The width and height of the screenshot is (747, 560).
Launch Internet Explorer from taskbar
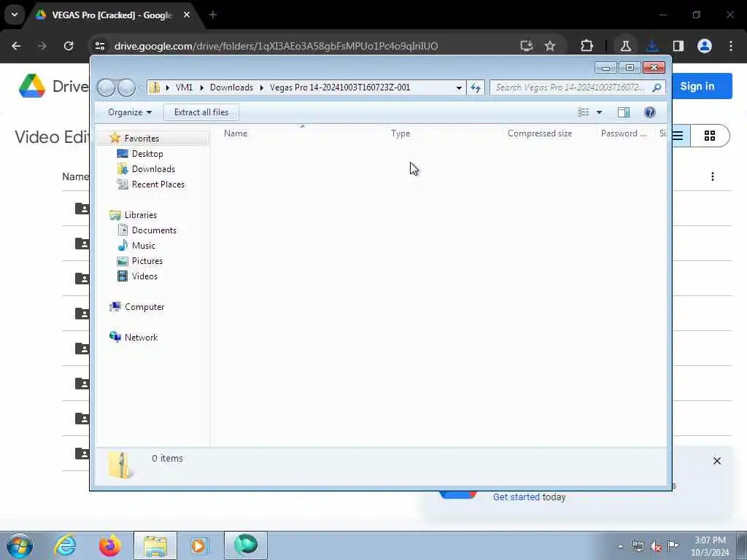[x=65, y=545]
